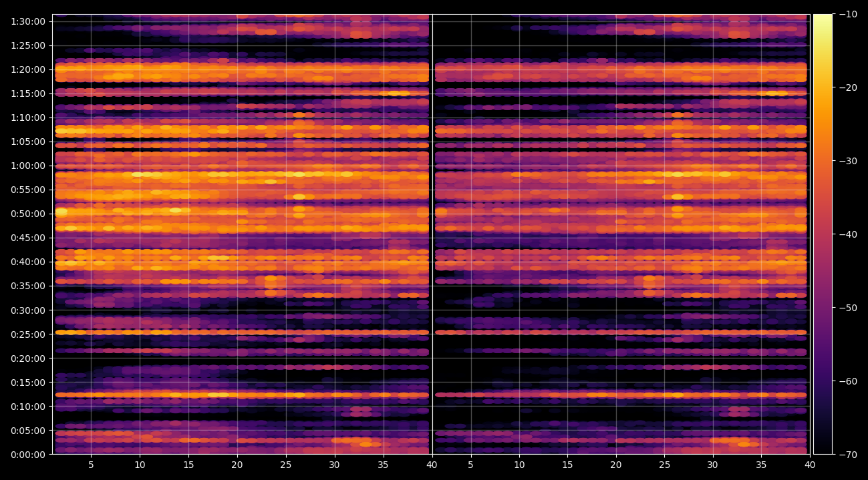The width and height of the screenshot is (868, 480).
Task: Click the 1:25:00 y-axis tick label
Action: coord(28,45)
